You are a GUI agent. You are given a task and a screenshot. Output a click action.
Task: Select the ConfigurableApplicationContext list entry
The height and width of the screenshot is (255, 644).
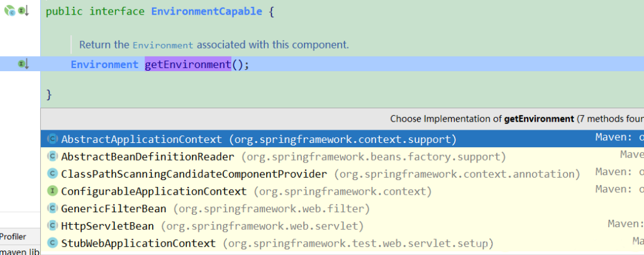click(153, 191)
